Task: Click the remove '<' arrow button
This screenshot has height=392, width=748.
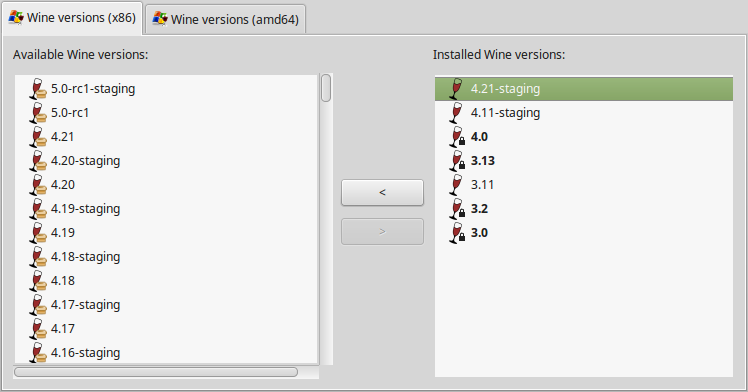Action: coord(382,193)
